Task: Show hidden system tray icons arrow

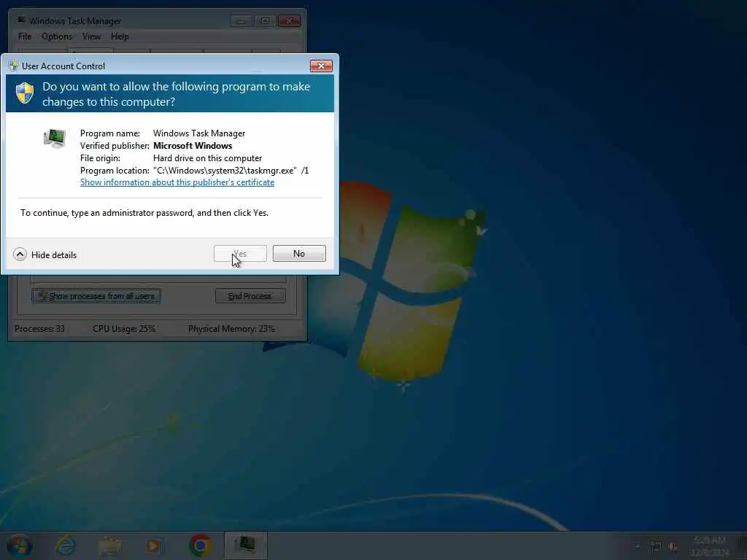Action: 638,547
